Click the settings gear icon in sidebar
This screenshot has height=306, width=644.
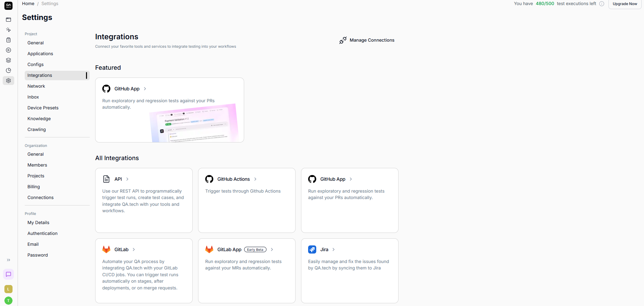pyautogui.click(x=8, y=81)
